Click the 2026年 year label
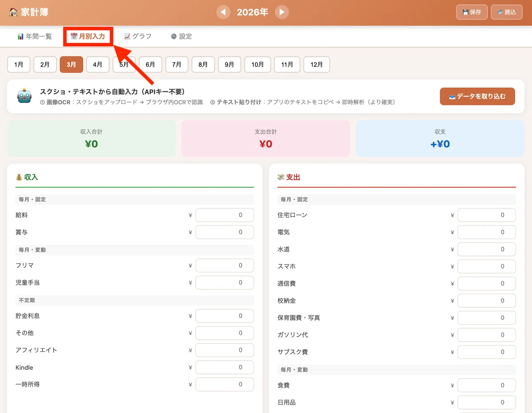532x413 pixels. (x=253, y=12)
